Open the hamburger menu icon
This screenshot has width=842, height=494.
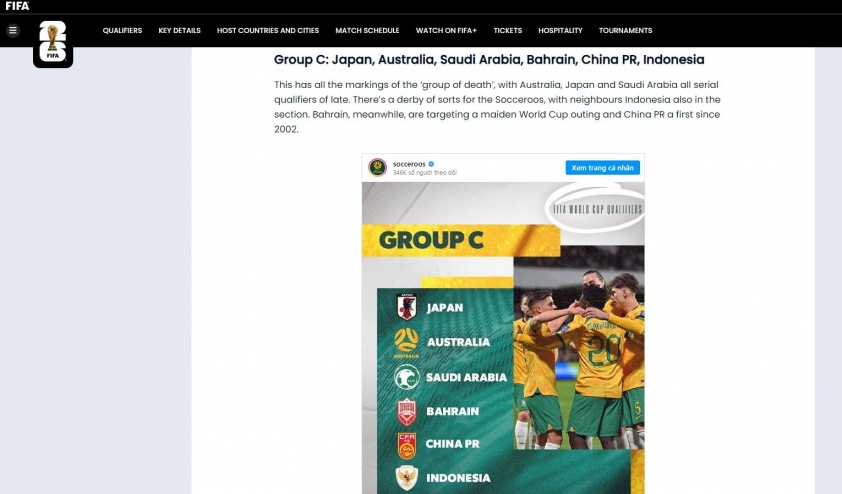[13, 31]
